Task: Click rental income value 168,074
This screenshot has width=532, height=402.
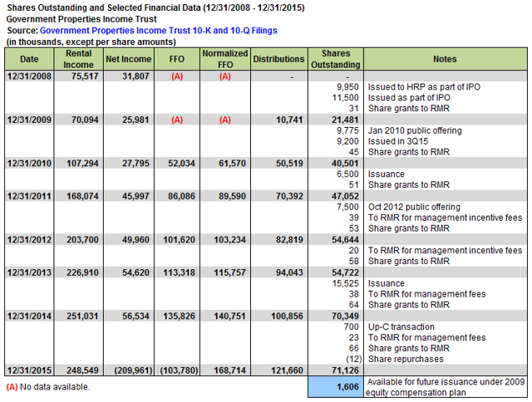Action: pyautogui.click(x=82, y=196)
